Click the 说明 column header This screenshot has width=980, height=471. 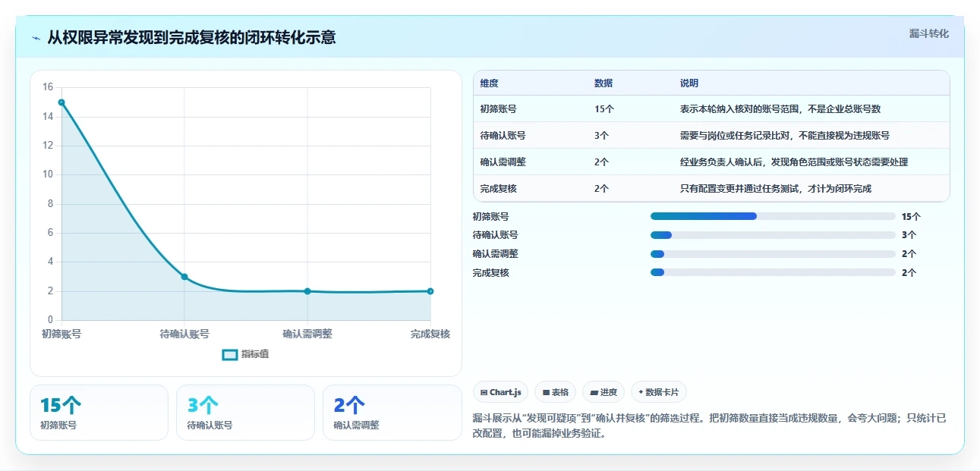689,83
